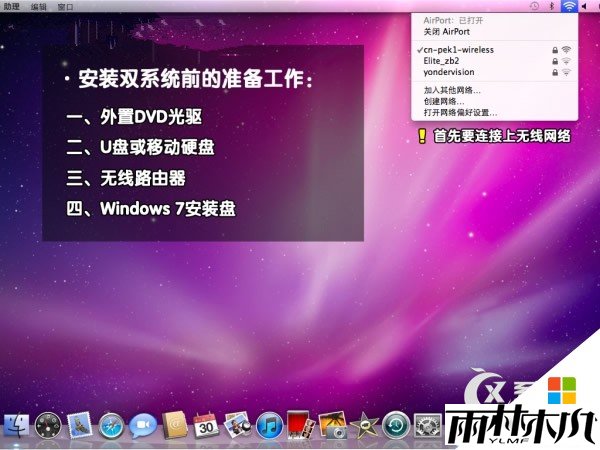The height and width of the screenshot is (450, 600).
Task: Click the Bluetooth menu bar icon
Action: tap(552, 6)
